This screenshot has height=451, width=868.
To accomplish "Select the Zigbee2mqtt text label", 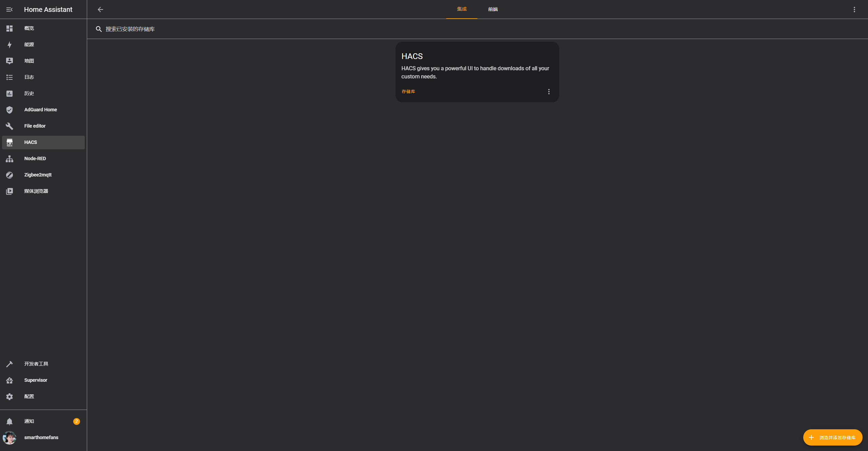I will [x=38, y=175].
